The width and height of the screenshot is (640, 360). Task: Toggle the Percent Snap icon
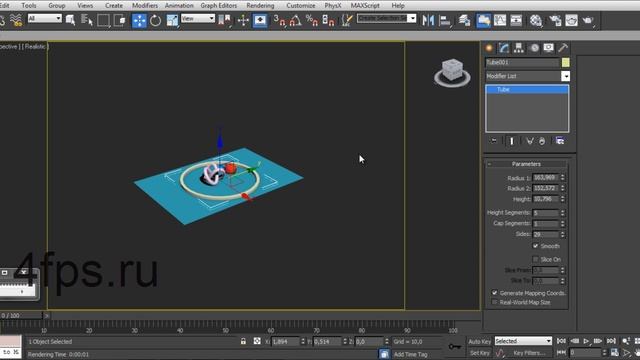click(x=312, y=20)
